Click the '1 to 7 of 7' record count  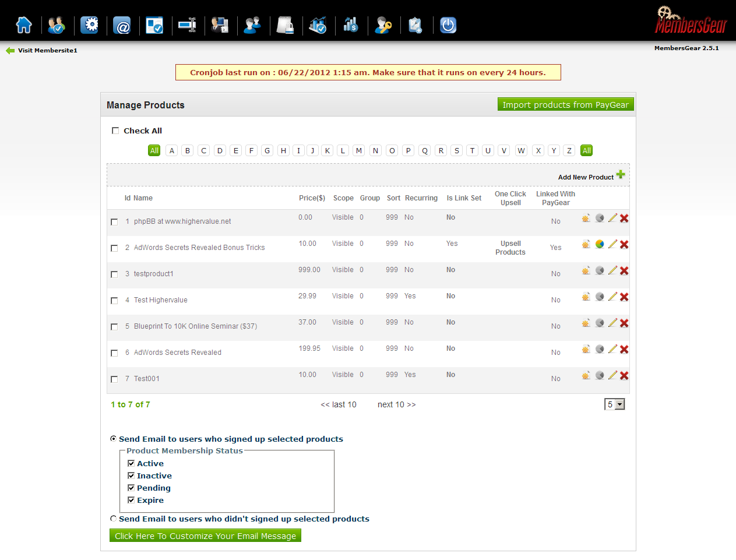coord(131,404)
